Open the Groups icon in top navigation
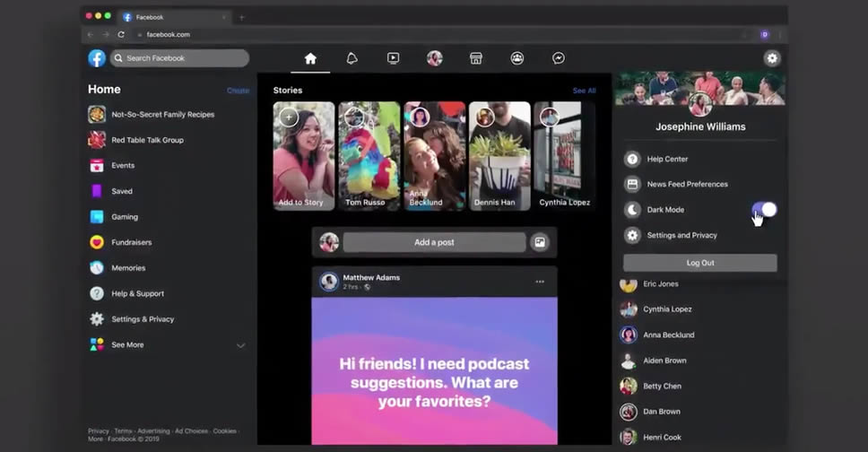 click(517, 58)
